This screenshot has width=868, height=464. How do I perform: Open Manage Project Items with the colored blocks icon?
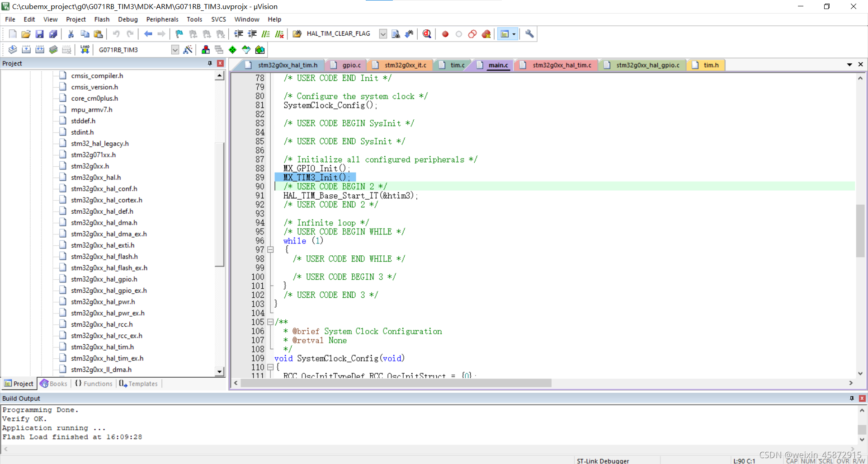pos(206,50)
